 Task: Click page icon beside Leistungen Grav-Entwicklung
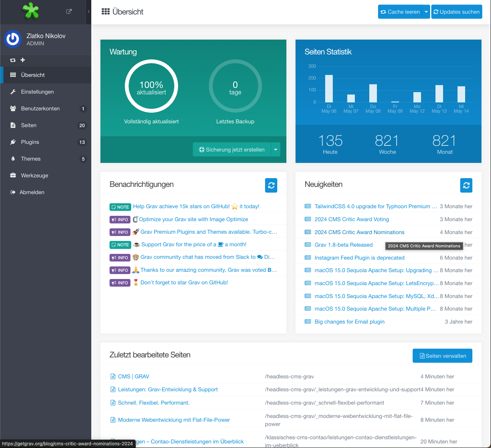tap(113, 389)
